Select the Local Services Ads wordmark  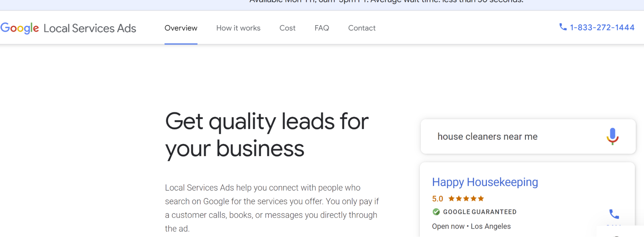click(x=90, y=28)
